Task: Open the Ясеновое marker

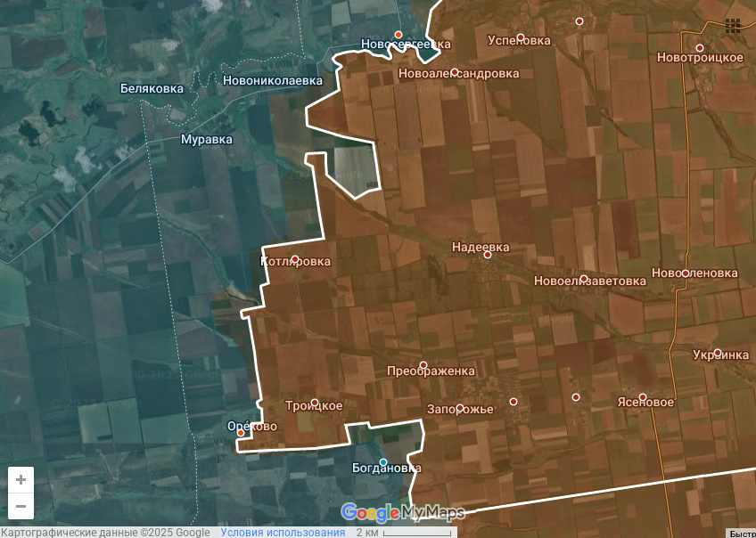Action: pyautogui.click(x=643, y=397)
